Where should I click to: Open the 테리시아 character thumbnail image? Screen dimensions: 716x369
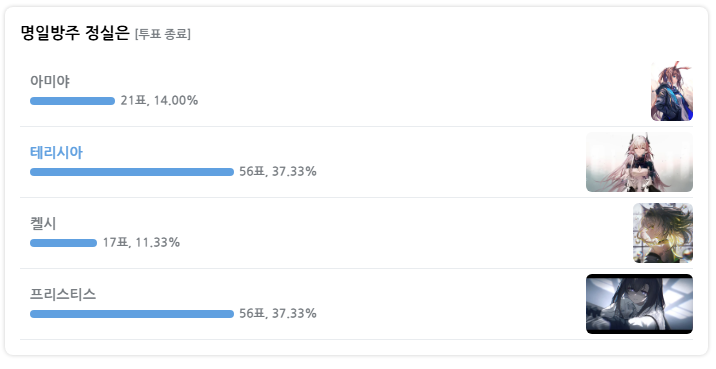point(639,162)
